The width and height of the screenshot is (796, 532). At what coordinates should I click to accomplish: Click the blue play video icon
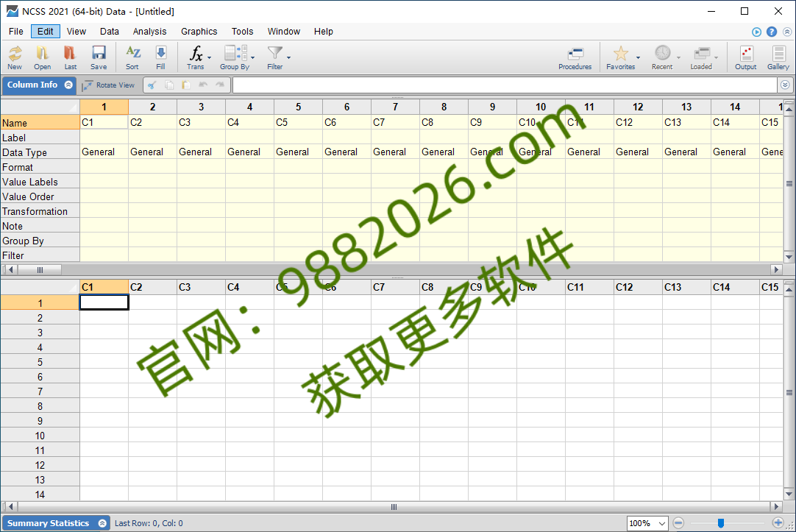click(x=756, y=32)
